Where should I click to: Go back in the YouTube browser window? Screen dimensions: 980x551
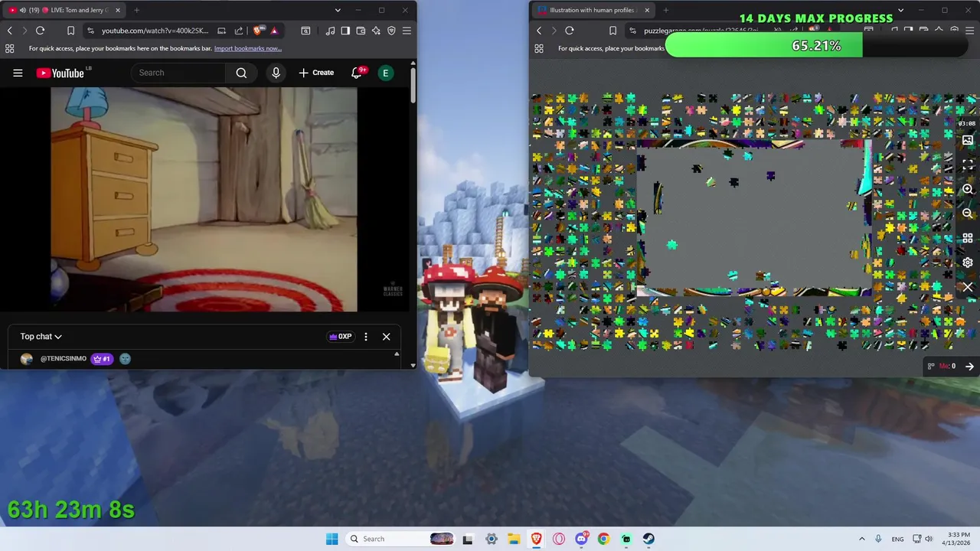click(x=9, y=31)
